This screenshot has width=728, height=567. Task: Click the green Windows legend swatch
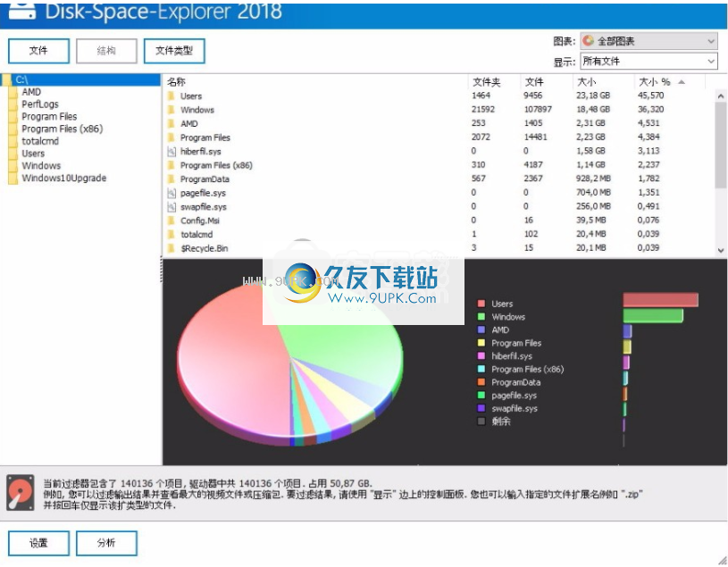481,317
